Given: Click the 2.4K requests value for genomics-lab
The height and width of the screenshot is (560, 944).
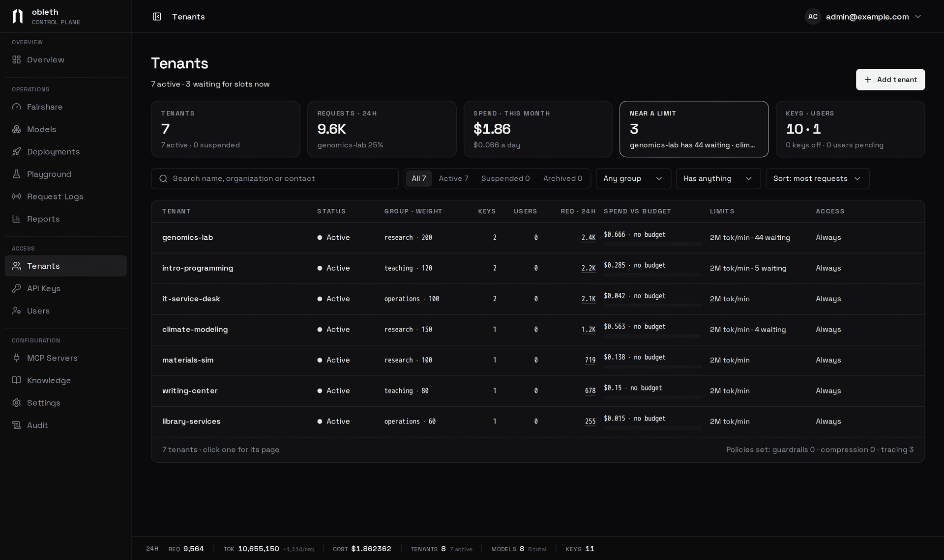Looking at the screenshot, I should point(589,238).
